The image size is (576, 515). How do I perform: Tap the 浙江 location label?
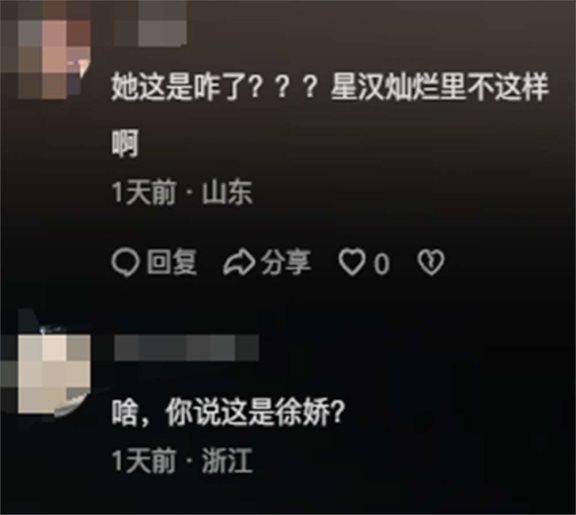point(227,461)
